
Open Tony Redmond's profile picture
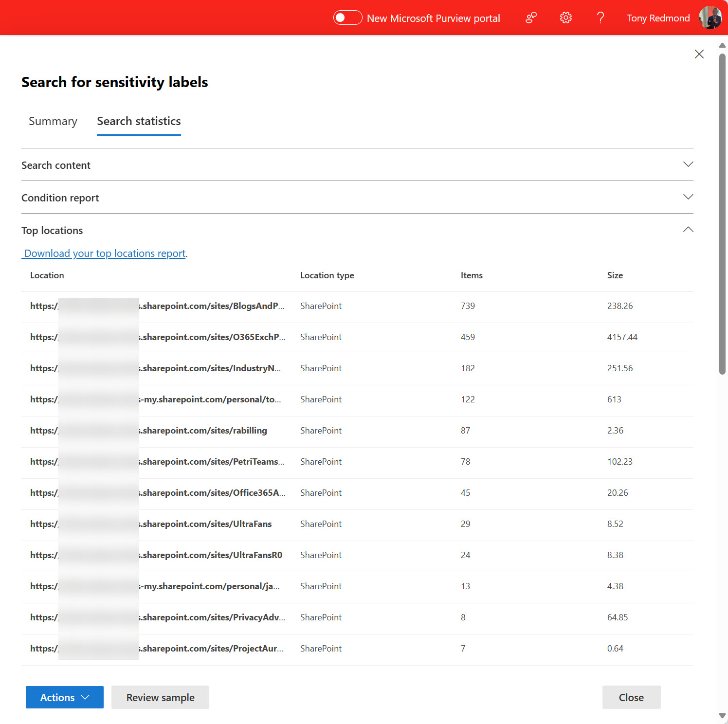coord(710,18)
